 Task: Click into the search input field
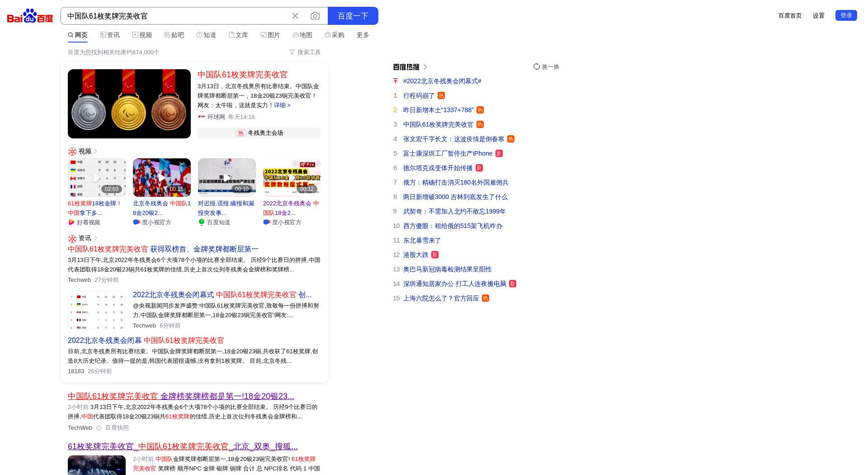[x=176, y=16]
